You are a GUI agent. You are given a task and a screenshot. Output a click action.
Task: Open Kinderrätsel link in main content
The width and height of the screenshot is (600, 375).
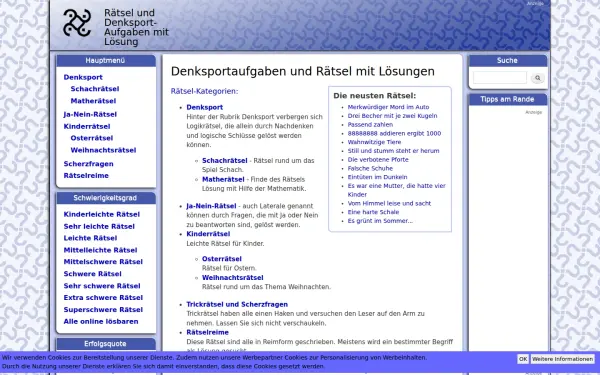tap(208, 234)
